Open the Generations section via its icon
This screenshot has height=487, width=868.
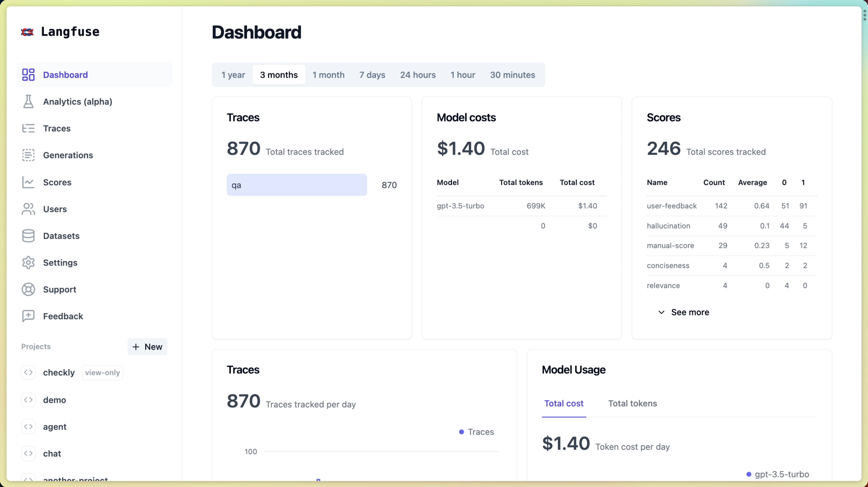[x=28, y=155]
